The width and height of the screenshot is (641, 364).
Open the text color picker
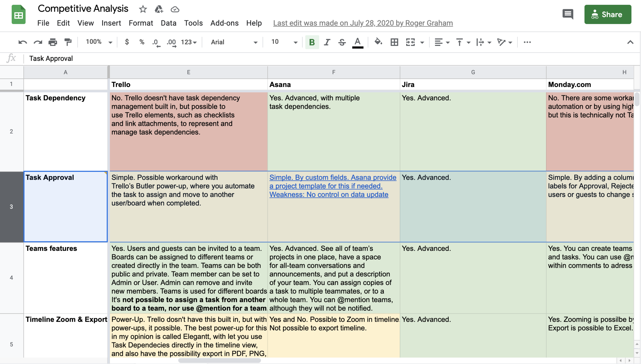coord(357,42)
